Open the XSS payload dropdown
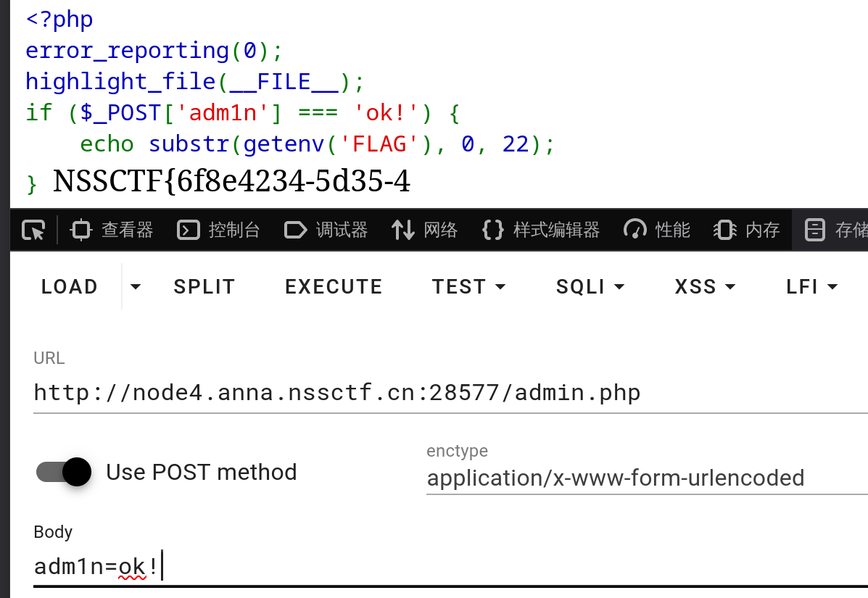 704,286
